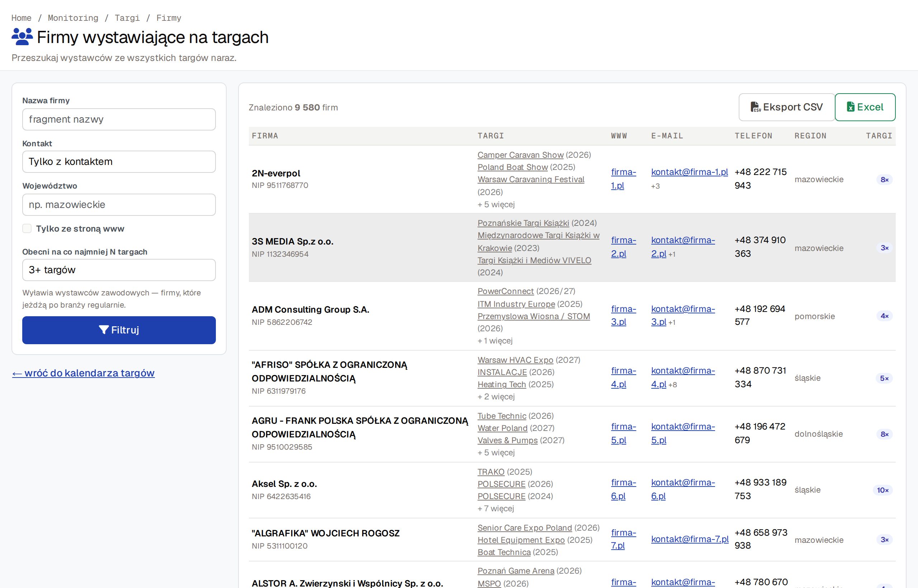Screen dimensions: 918x588
Task: Follow 'wróć do kalendarza targów' link
Action: [83, 373]
